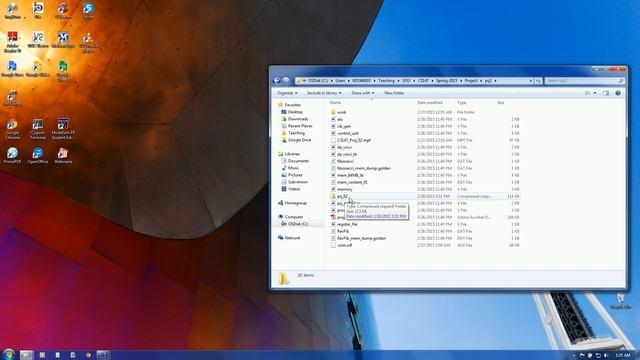This screenshot has height=360, width=640.
Task: Sort by the Name column header
Action: (336, 103)
